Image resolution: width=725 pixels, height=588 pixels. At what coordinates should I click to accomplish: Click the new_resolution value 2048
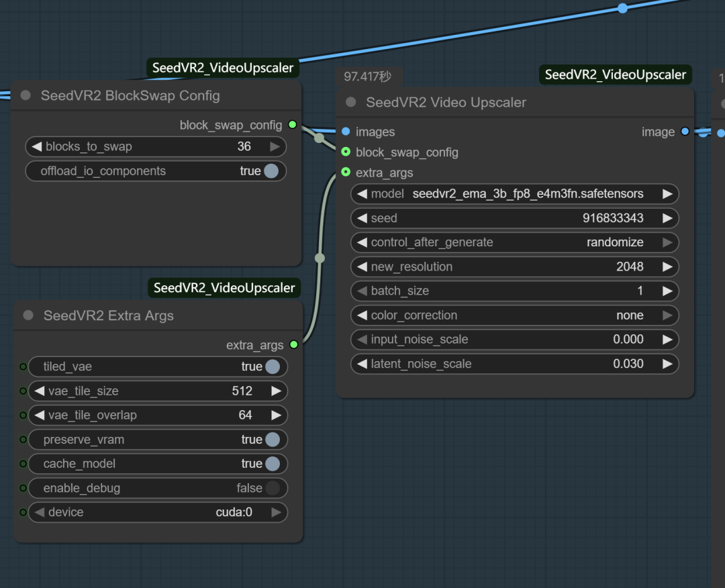tap(630, 266)
